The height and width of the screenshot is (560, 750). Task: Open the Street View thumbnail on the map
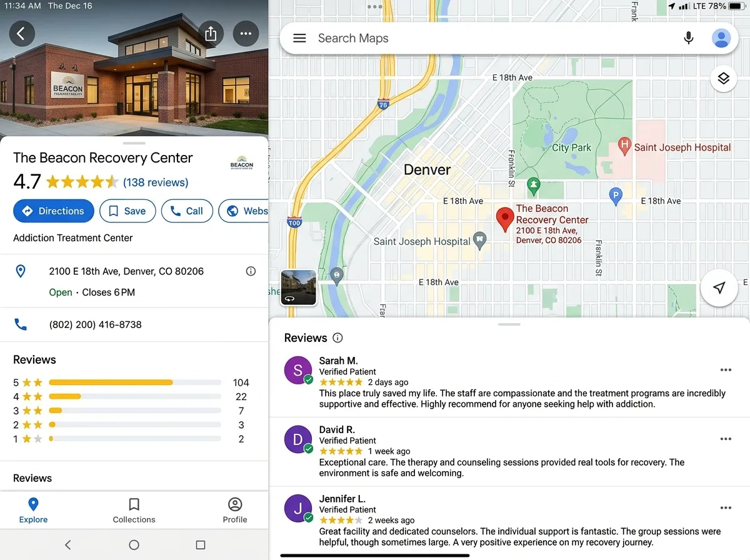point(299,287)
